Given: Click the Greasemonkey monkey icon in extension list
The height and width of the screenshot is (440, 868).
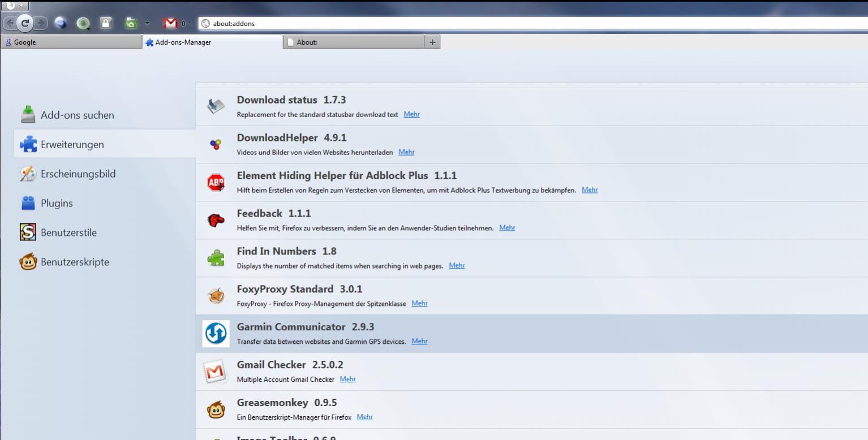Looking at the screenshot, I should [x=216, y=409].
